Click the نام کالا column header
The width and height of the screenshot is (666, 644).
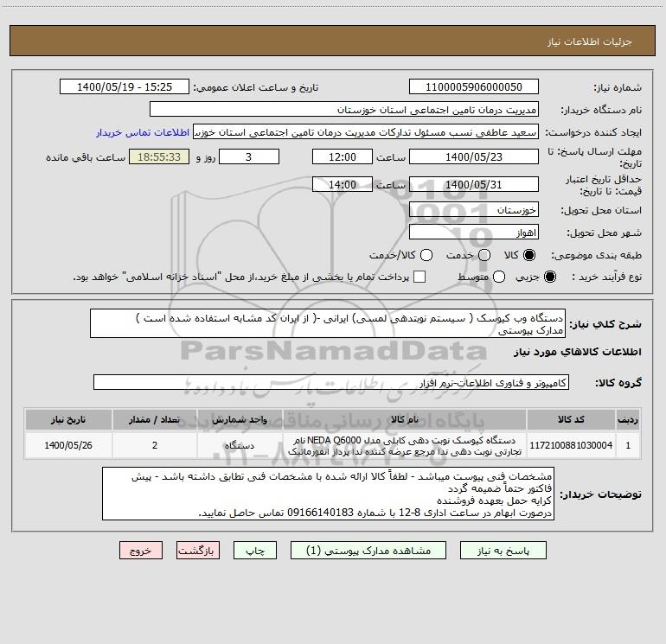coord(405,419)
